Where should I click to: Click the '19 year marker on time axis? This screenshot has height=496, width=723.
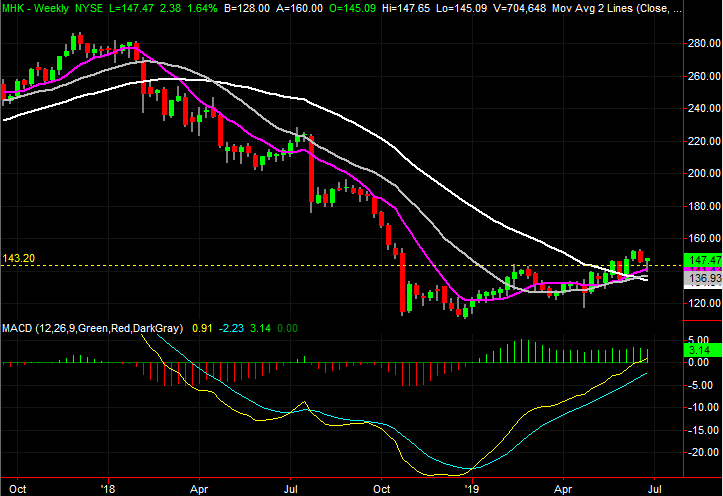click(471, 490)
